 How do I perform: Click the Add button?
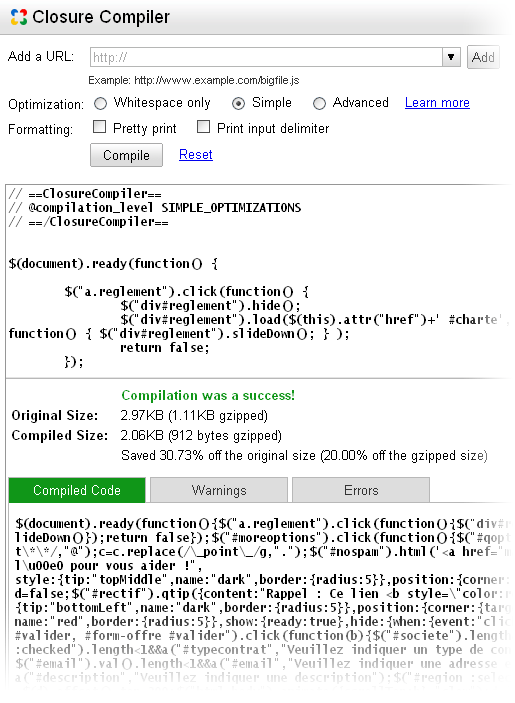[x=483, y=57]
